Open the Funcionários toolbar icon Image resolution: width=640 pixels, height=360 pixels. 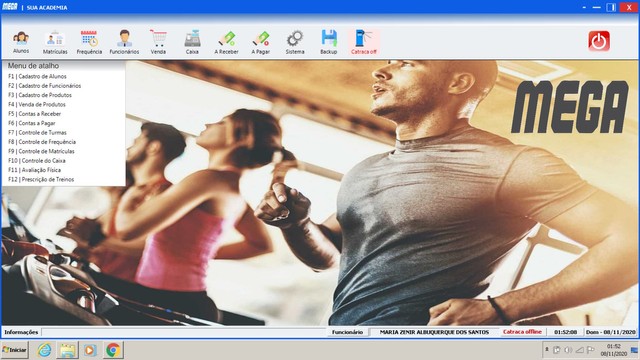(x=124, y=42)
